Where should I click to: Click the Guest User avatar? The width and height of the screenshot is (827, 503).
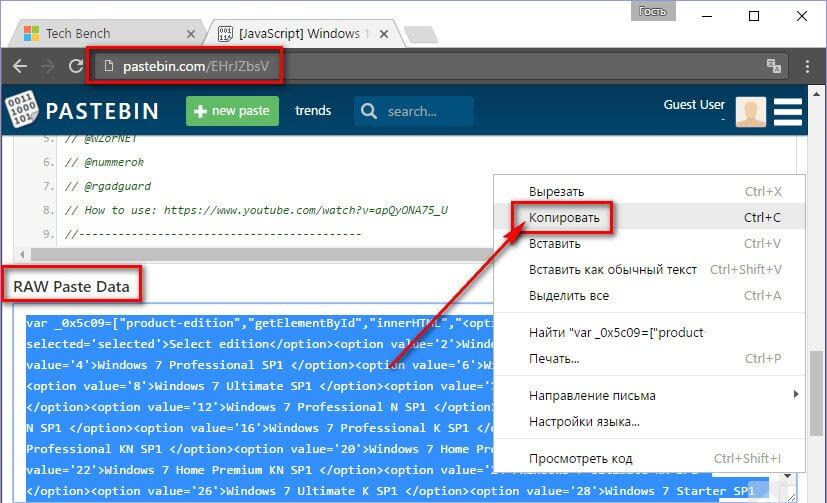click(x=751, y=112)
